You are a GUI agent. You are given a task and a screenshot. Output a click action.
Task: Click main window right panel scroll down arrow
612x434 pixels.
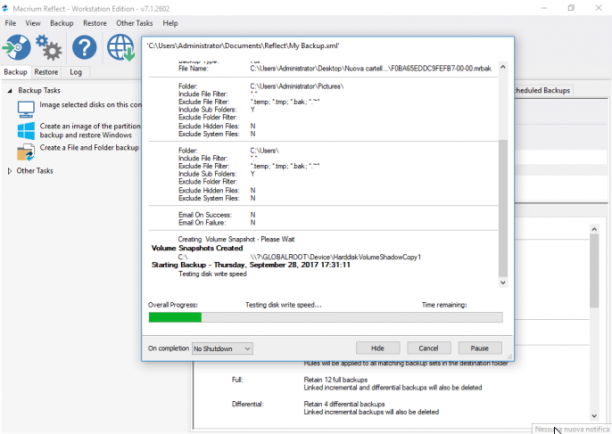pos(594,416)
